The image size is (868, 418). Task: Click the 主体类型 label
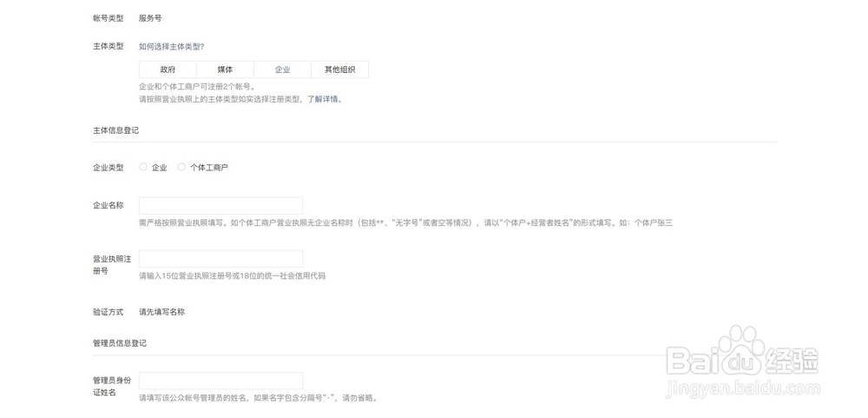click(108, 47)
